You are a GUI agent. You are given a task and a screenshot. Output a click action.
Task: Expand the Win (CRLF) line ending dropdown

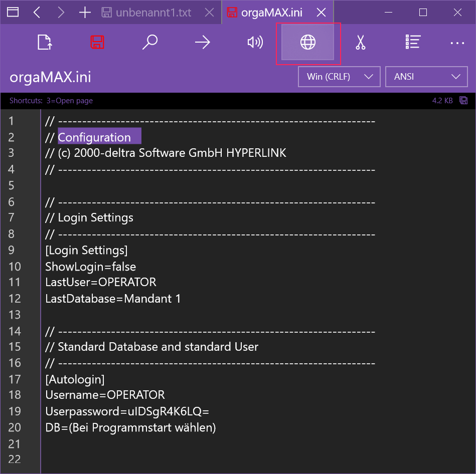(339, 77)
